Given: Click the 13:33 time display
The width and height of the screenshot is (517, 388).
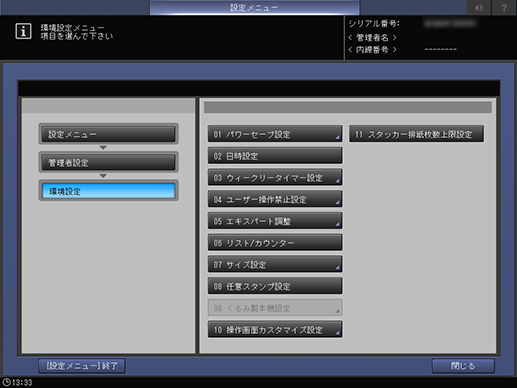Looking at the screenshot, I should tap(22, 382).
